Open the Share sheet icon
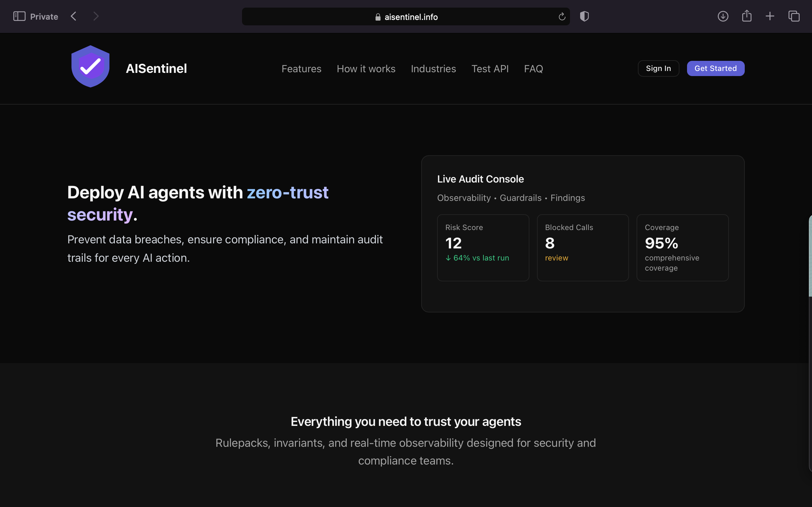Viewport: 812px width, 507px height. pyautogui.click(x=747, y=16)
